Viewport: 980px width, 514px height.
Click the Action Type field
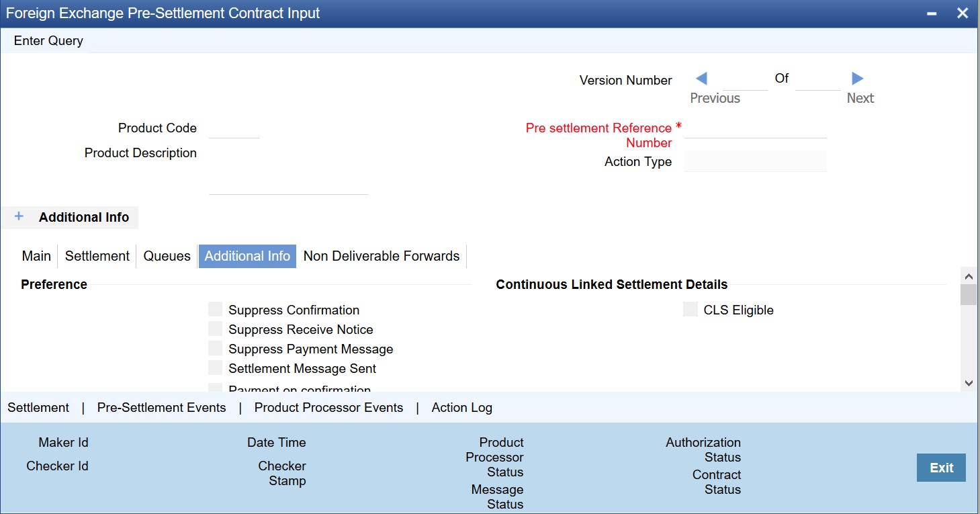[x=756, y=161]
